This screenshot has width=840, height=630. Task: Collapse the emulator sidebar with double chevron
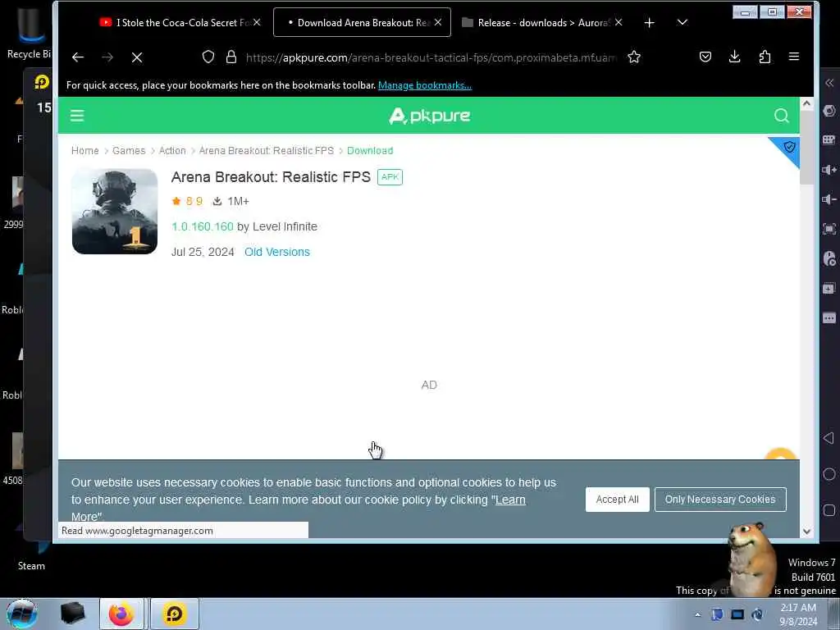tap(829, 83)
